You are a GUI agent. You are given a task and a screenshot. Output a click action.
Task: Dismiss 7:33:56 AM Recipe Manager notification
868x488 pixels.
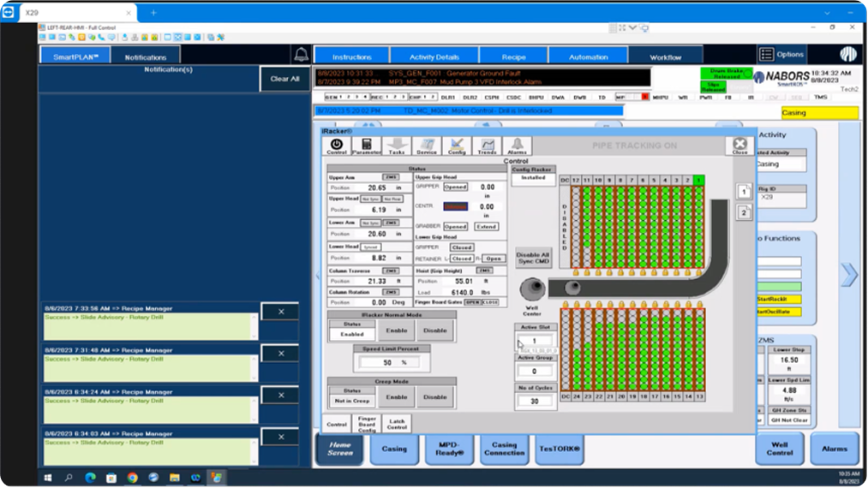tap(281, 312)
